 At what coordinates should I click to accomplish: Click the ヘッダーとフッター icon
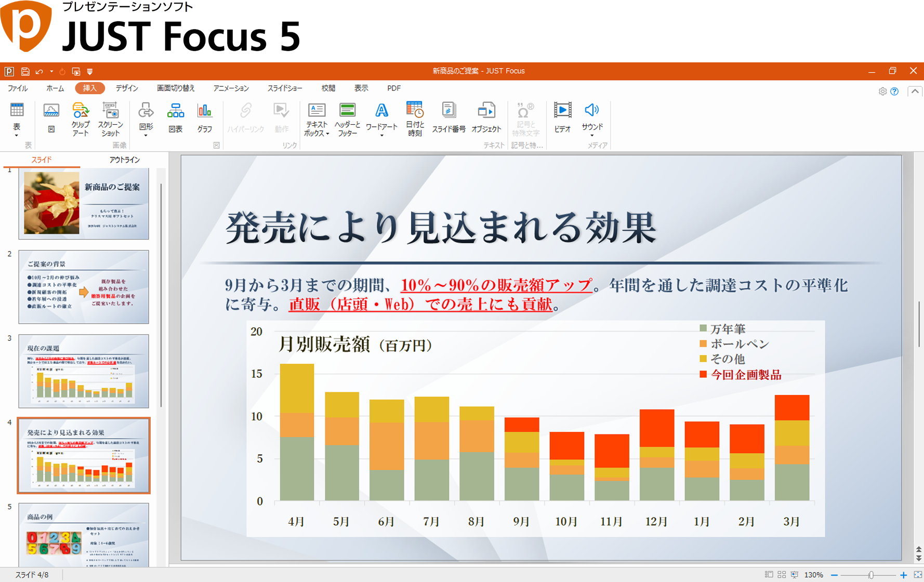tap(347, 119)
